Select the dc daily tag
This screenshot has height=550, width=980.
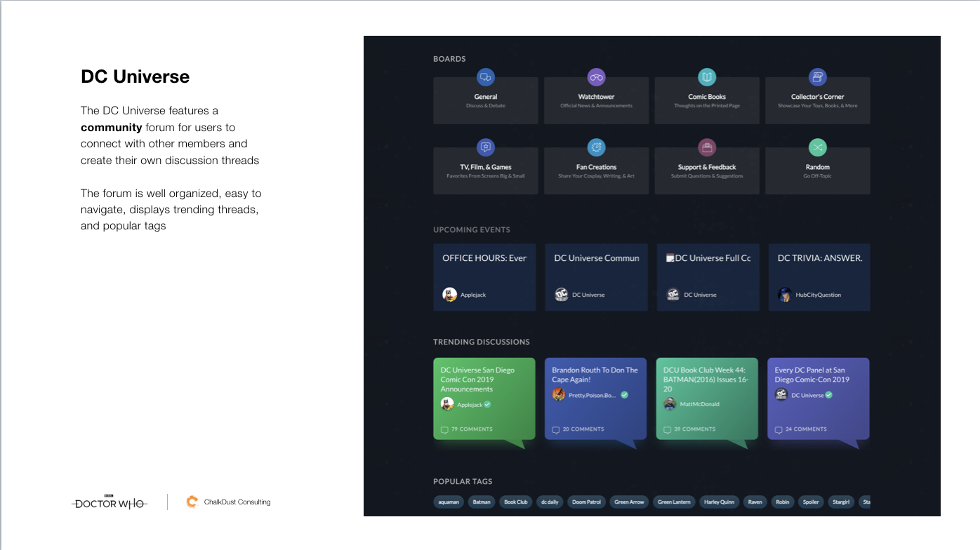(x=550, y=502)
